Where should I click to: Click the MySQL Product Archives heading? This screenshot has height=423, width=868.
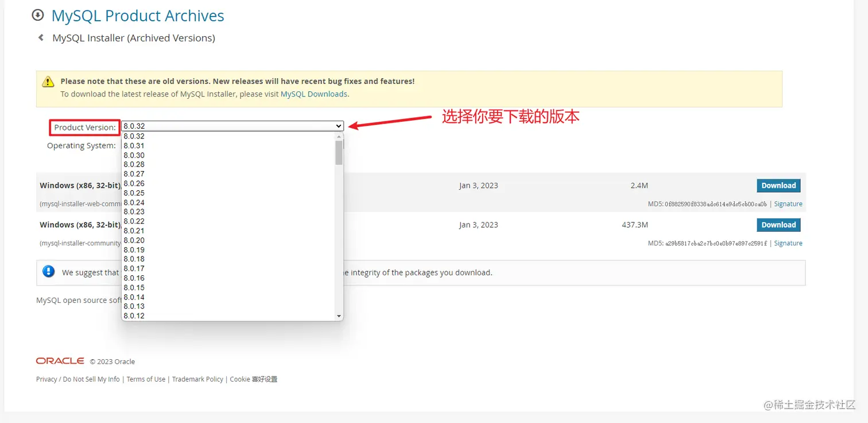(138, 16)
